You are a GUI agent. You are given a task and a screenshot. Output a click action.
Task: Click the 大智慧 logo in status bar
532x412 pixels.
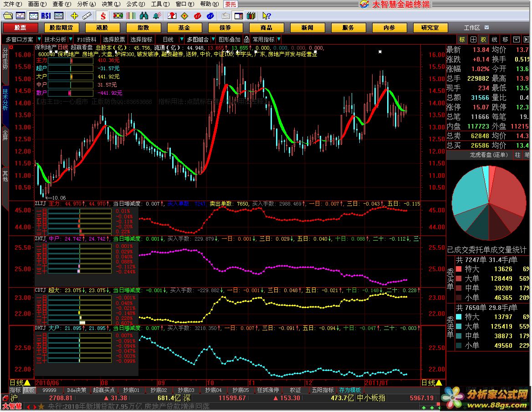point(12,406)
